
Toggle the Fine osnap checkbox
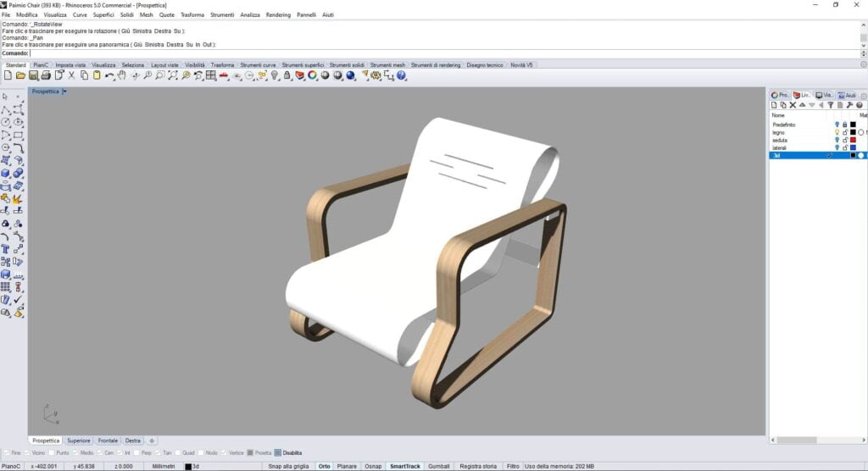pyautogui.click(x=6, y=452)
